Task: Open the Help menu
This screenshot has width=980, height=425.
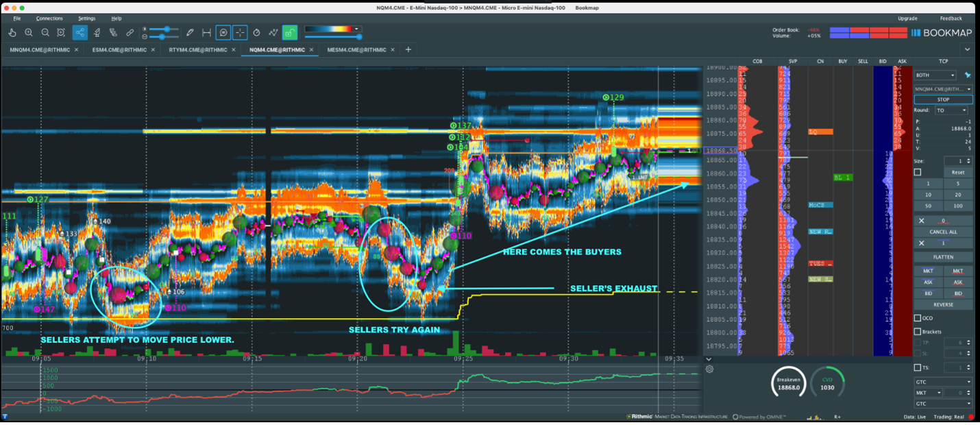Action: [117, 19]
